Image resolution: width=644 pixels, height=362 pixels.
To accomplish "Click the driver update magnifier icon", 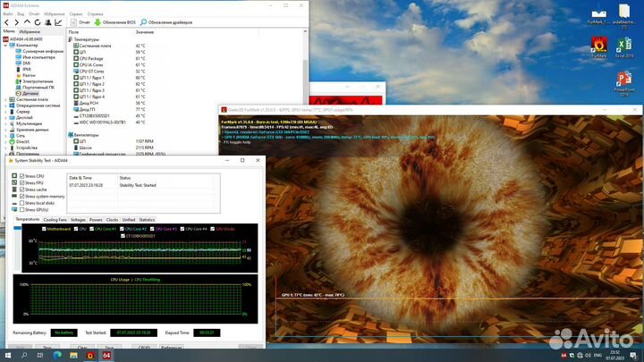I will pos(143,22).
